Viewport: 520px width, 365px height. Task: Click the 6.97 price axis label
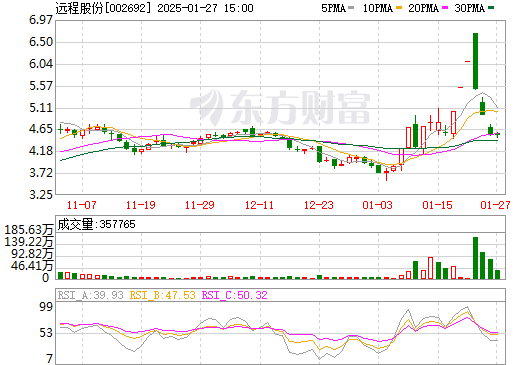tap(41, 20)
